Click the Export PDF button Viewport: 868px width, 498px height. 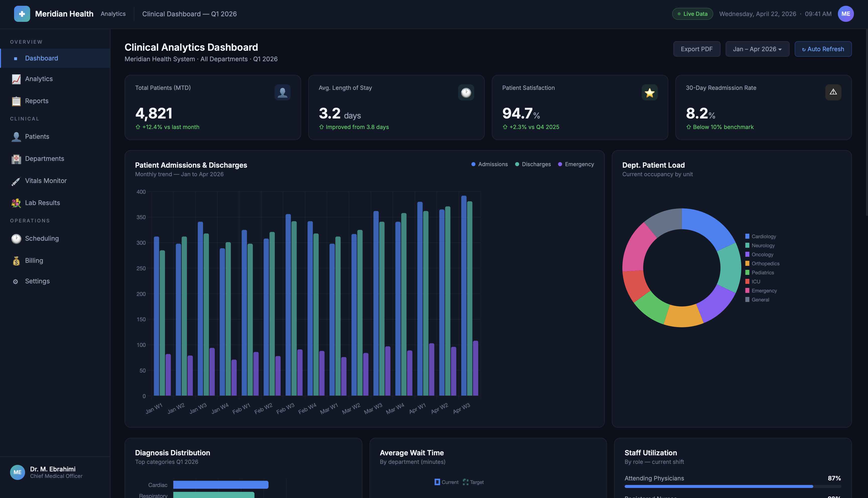pos(697,49)
